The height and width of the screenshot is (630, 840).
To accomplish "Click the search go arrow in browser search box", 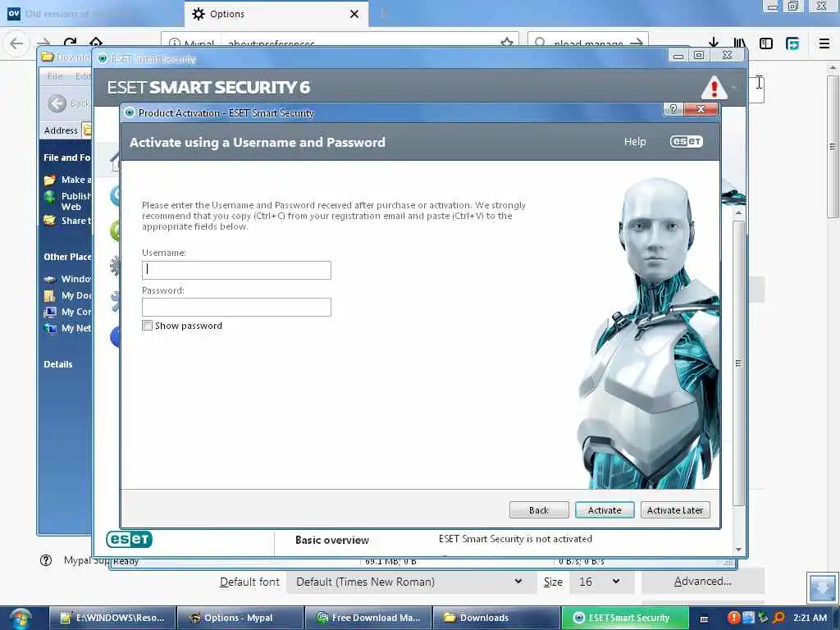I will click(x=637, y=43).
